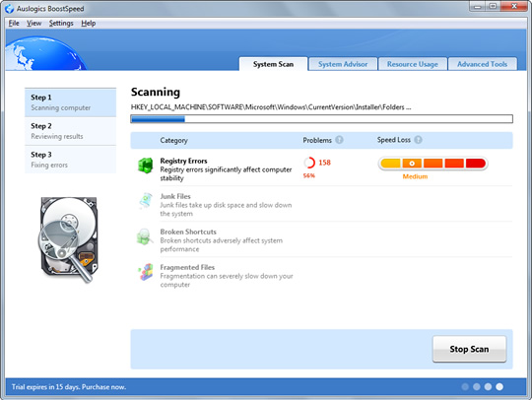Minimize the BoostSpeed window

click(x=478, y=7)
